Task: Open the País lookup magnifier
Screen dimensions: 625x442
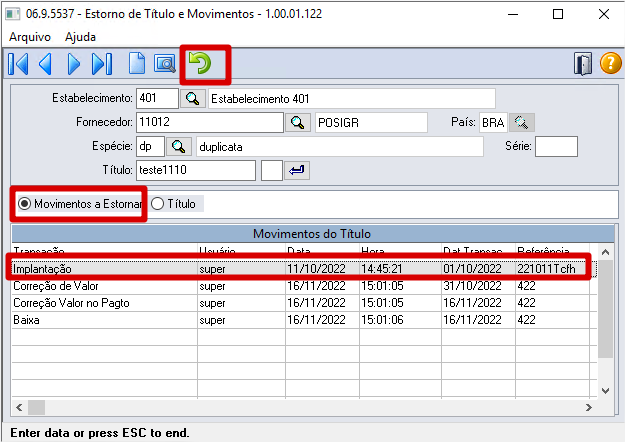Action: 521,122
